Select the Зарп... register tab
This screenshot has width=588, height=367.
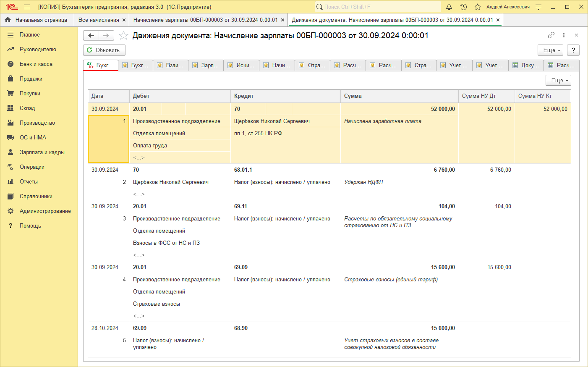tap(206, 65)
